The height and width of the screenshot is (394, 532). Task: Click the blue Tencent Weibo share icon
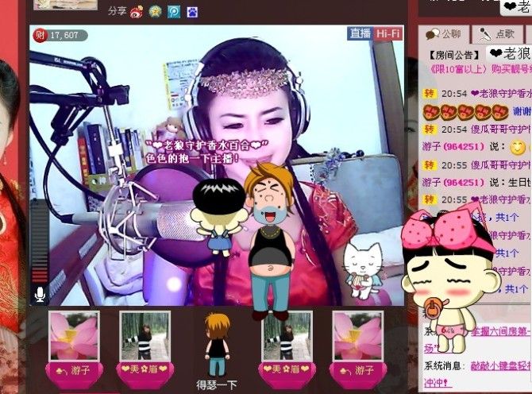point(174,12)
